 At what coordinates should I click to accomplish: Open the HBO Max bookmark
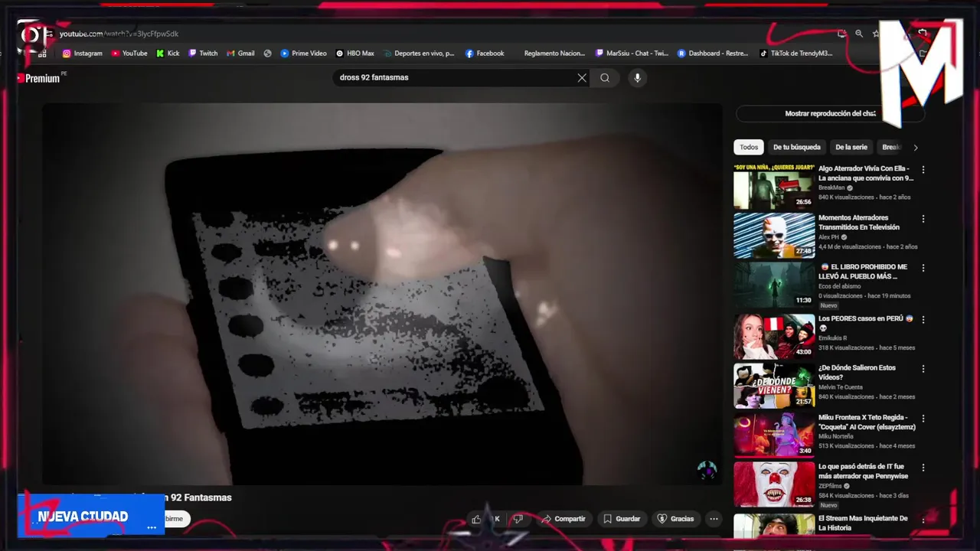tap(354, 54)
